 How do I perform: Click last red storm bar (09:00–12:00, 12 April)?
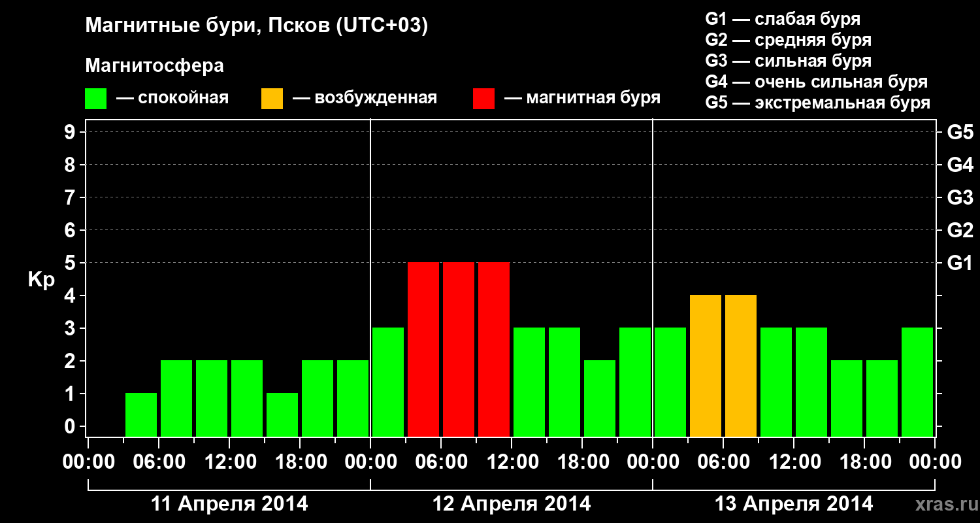tap(494, 349)
